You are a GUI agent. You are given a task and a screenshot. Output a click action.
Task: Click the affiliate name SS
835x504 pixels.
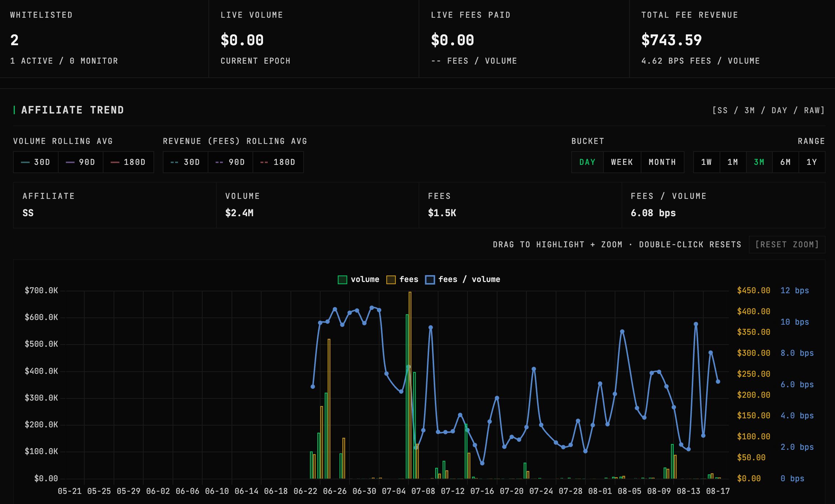(28, 213)
